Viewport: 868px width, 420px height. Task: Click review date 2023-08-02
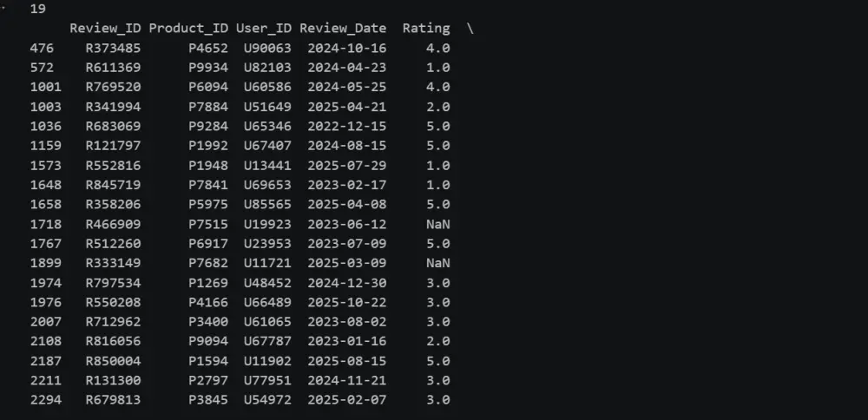pos(346,321)
